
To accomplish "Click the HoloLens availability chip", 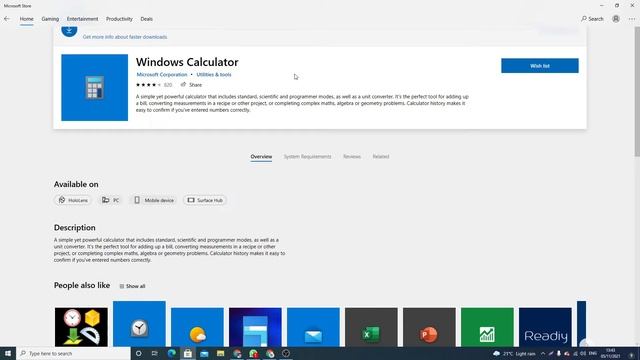I will tap(73, 200).
